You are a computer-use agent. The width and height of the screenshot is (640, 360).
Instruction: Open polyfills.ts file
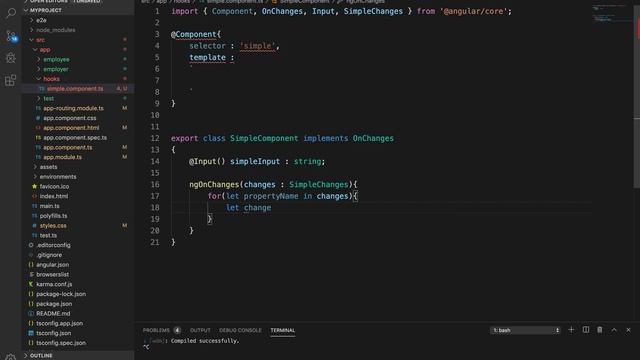[x=53, y=216]
